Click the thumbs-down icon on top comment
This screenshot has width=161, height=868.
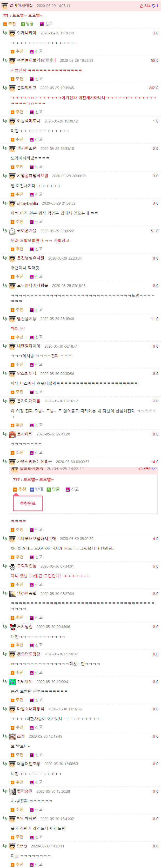click(x=153, y=6)
